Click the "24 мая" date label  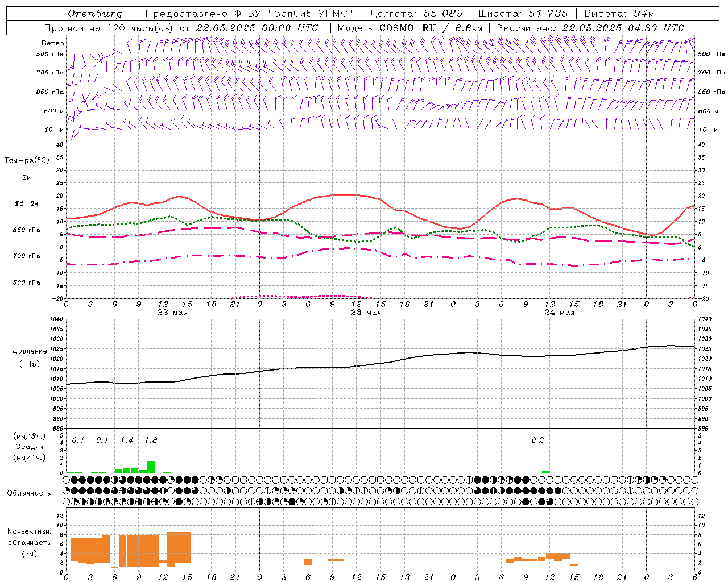tap(559, 313)
